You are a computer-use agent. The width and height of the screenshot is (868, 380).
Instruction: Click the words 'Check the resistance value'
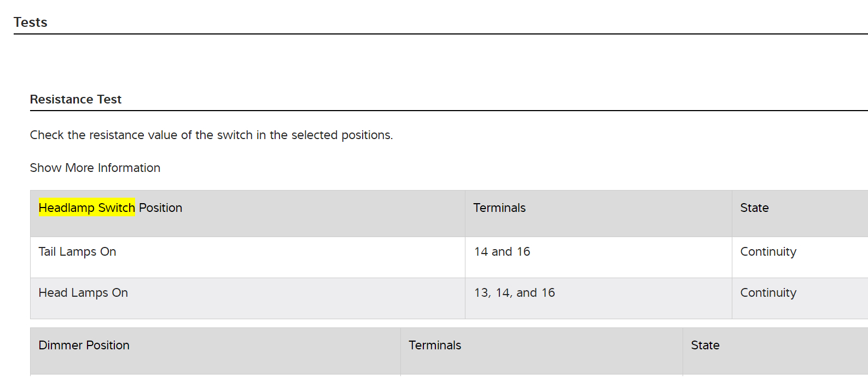(x=104, y=135)
